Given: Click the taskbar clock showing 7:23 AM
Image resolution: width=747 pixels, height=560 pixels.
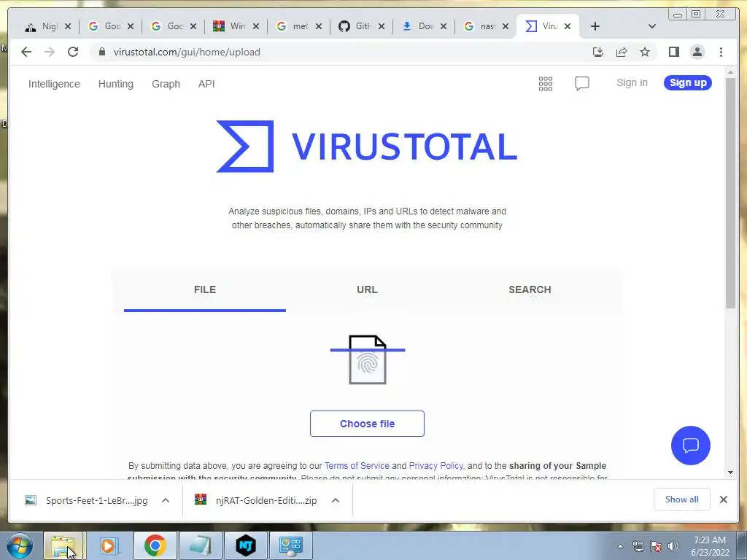Looking at the screenshot, I should (x=710, y=546).
